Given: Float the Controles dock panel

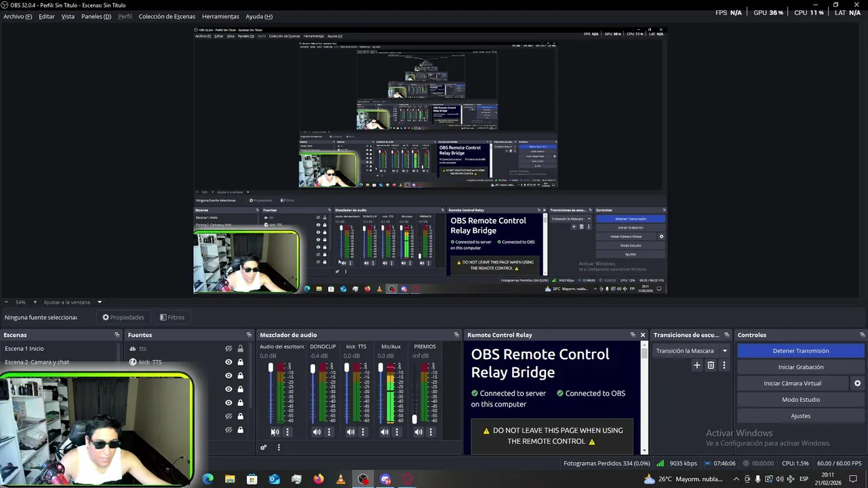Looking at the screenshot, I should (x=863, y=335).
